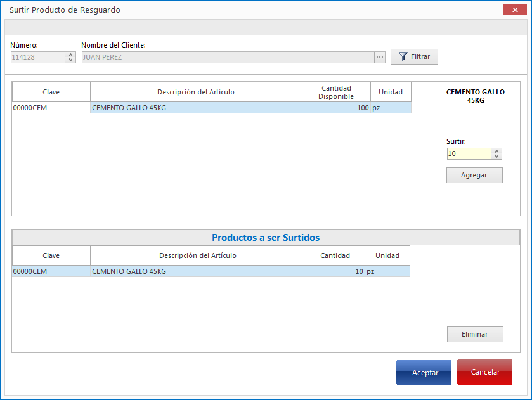Click the Clave header in upper table

51,92
